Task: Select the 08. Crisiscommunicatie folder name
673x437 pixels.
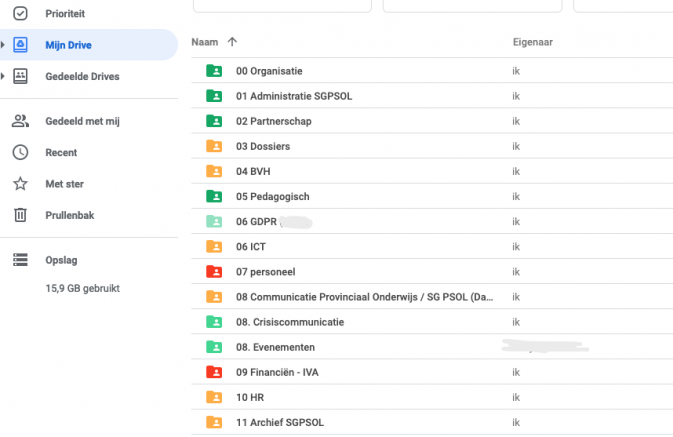Action: 290,322
